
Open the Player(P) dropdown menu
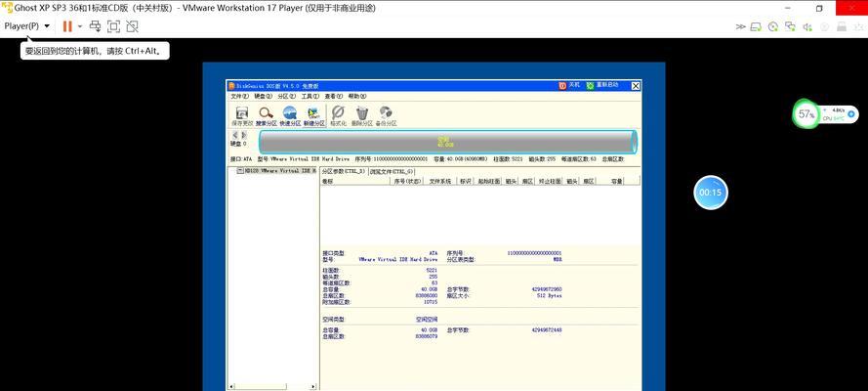[x=26, y=26]
